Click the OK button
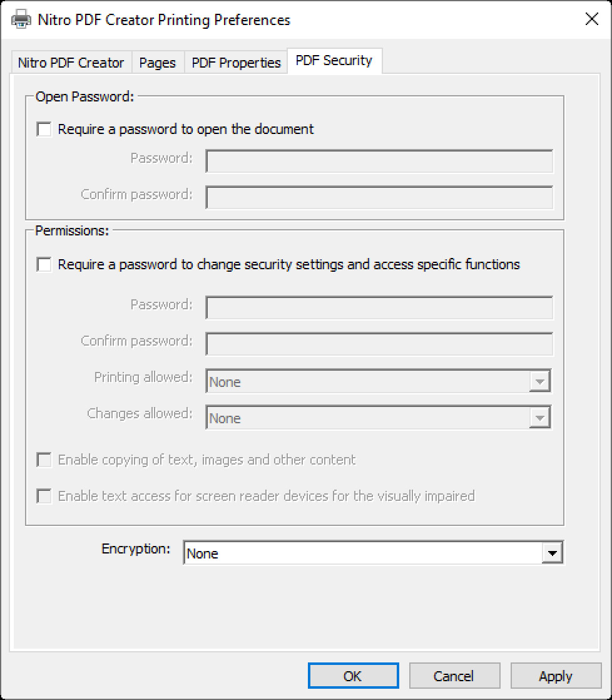The height and width of the screenshot is (700, 612). (353, 676)
